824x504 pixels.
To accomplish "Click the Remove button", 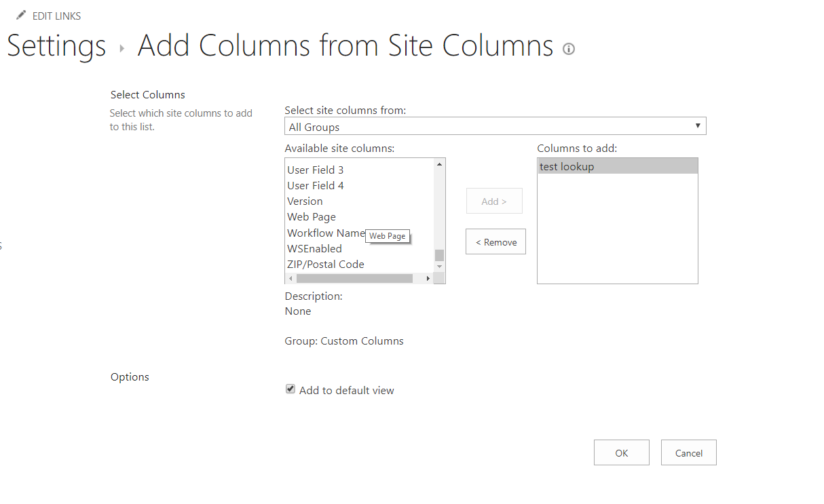I will click(495, 242).
